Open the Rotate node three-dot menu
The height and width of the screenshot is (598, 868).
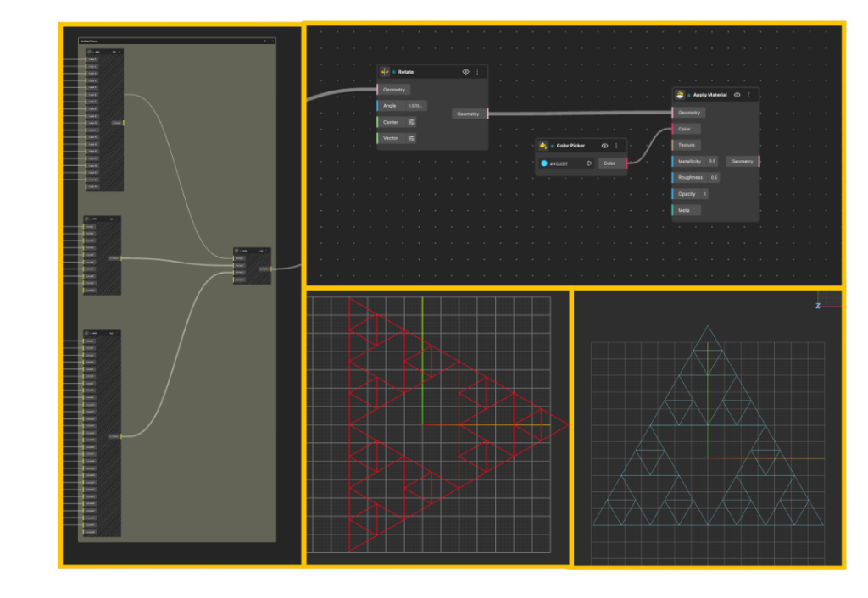tap(476, 72)
